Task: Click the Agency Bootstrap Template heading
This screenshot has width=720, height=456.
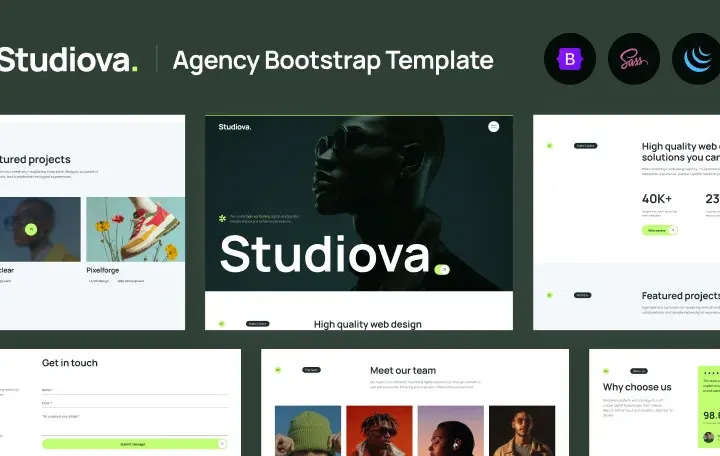Action: click(333, 61)
